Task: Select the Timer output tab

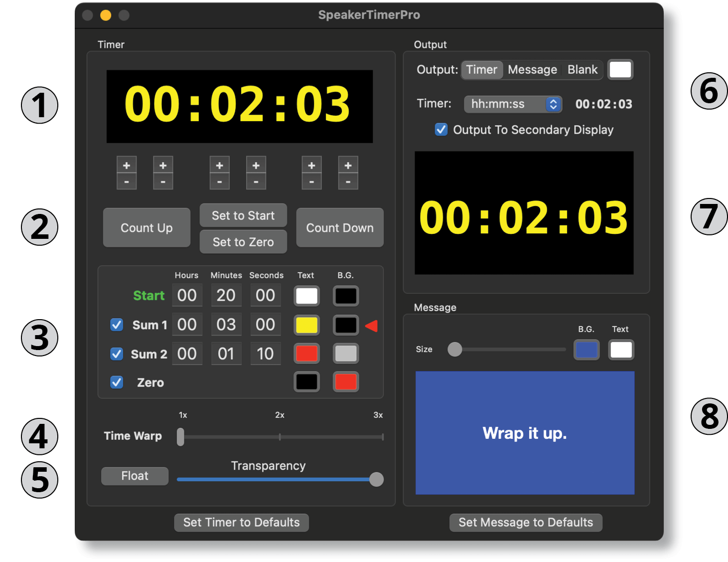Action: (481, 70)
